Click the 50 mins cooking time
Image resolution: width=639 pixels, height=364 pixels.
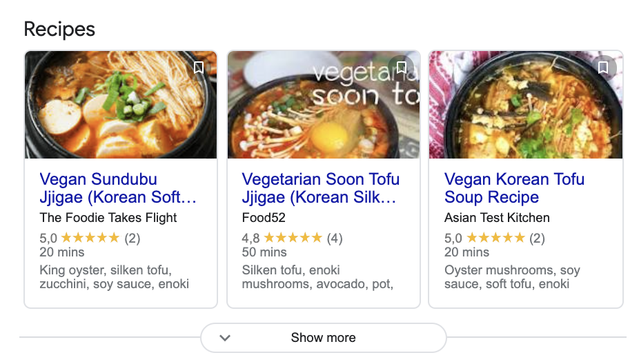264,253
